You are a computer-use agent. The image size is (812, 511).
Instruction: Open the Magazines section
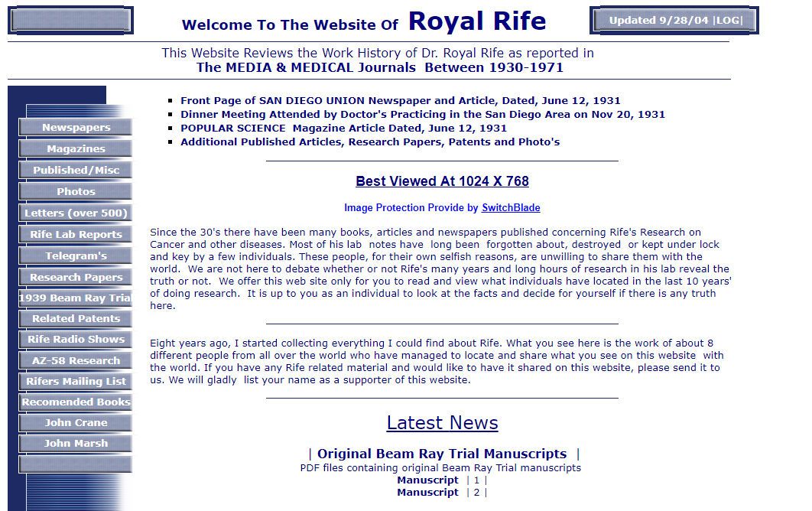76,148
